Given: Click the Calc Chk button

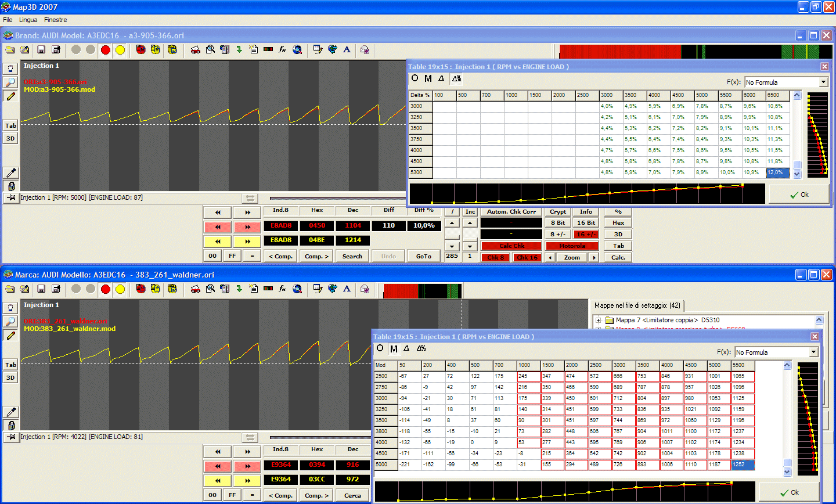Looking at the screenshot, I should [x=511, y=246].
